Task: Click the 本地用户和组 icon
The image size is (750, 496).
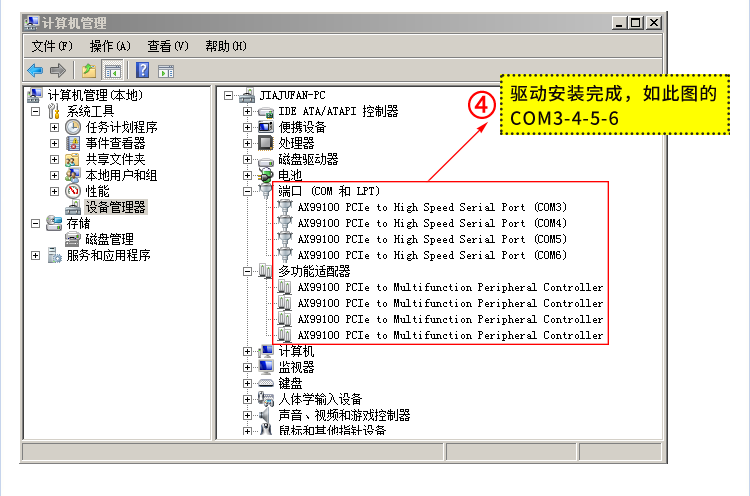Action: pyautogui.click(x=73, y=175)
